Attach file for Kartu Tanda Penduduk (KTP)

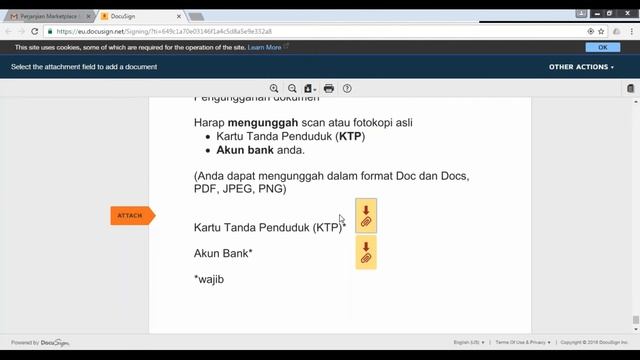pos(366,216)
